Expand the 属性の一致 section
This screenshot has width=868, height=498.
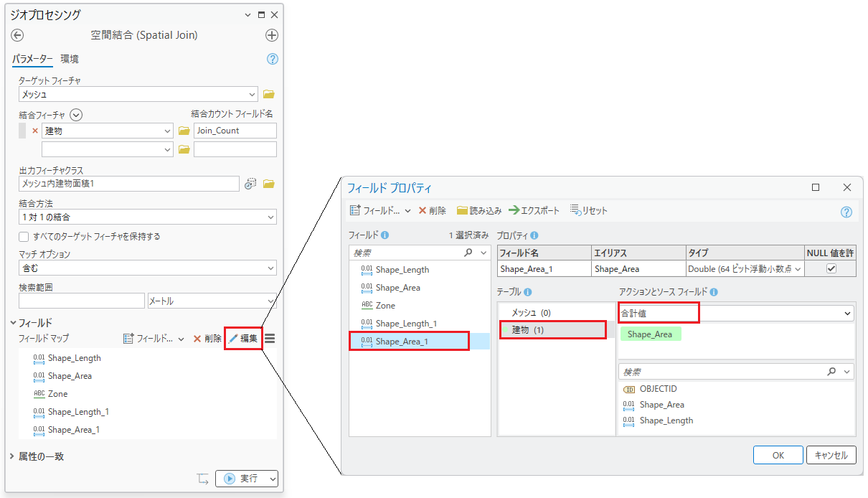[40, 456]
